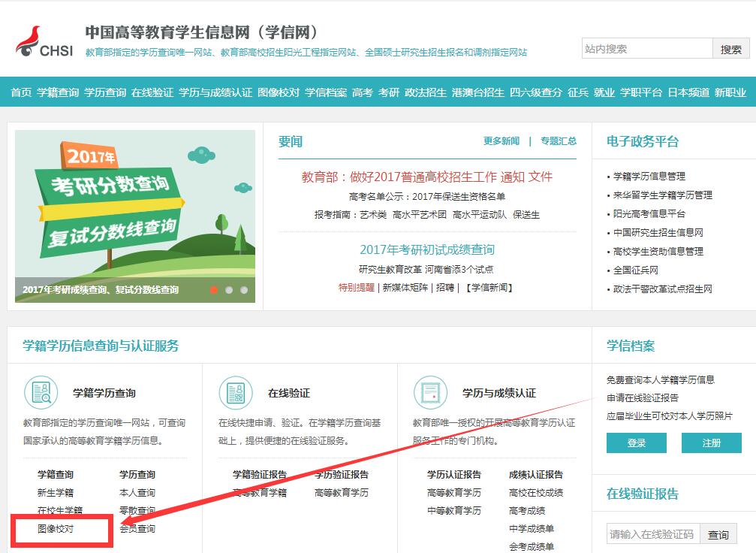Click the 请输入在线验证码 input field
This screenshot has width=756, height=553.
tap(652, 534)
